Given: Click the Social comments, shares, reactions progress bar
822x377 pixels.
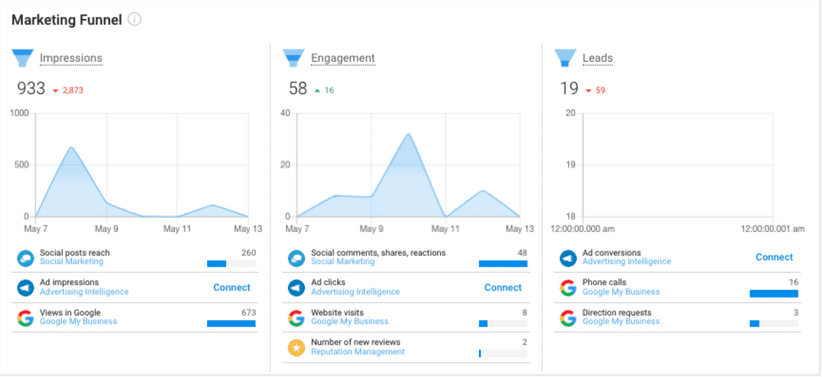Looking at the screenshot, I should pyautogui.click(x=503, y=264).
